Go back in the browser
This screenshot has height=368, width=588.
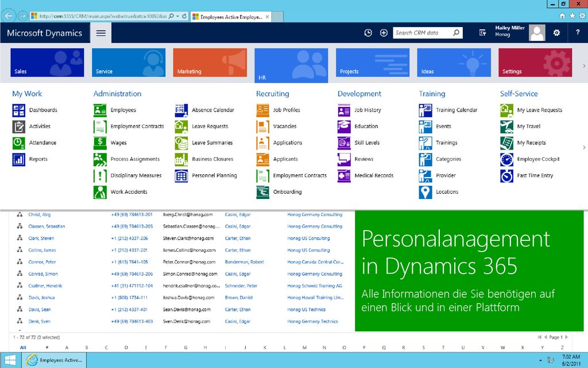[8, 16]
